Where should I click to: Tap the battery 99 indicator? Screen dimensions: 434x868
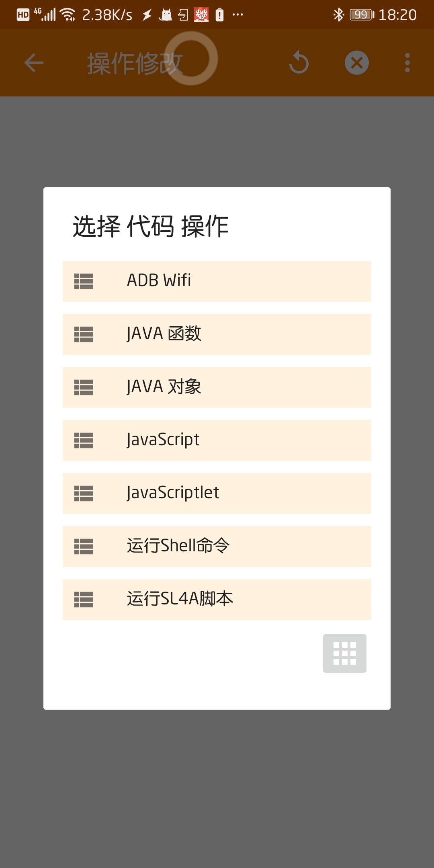[362, 15]
